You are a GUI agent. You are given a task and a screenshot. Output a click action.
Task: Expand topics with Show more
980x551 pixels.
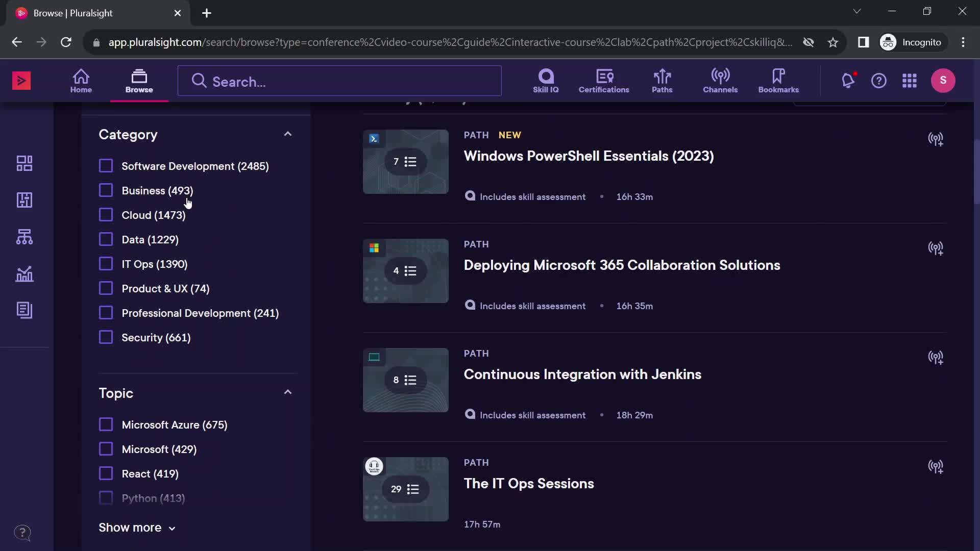point(137,528)
